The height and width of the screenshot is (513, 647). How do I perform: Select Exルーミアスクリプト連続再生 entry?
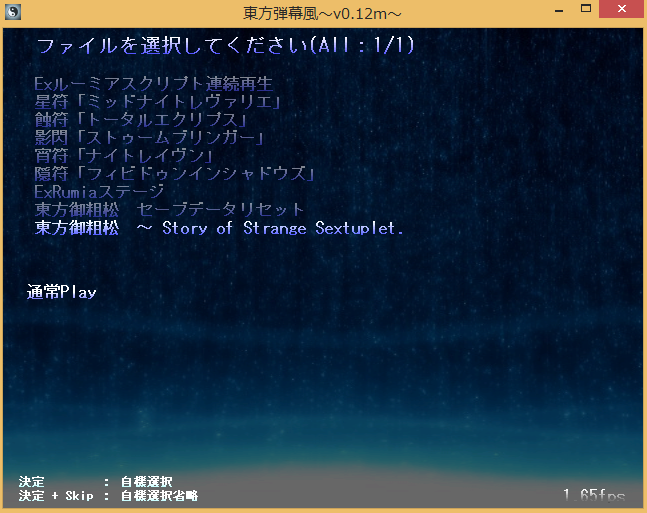tap(153, 84)
